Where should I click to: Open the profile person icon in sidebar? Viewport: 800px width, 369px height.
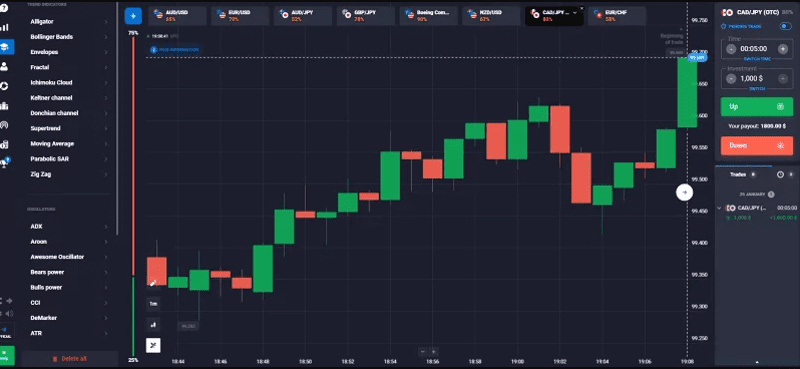[4, 66]
